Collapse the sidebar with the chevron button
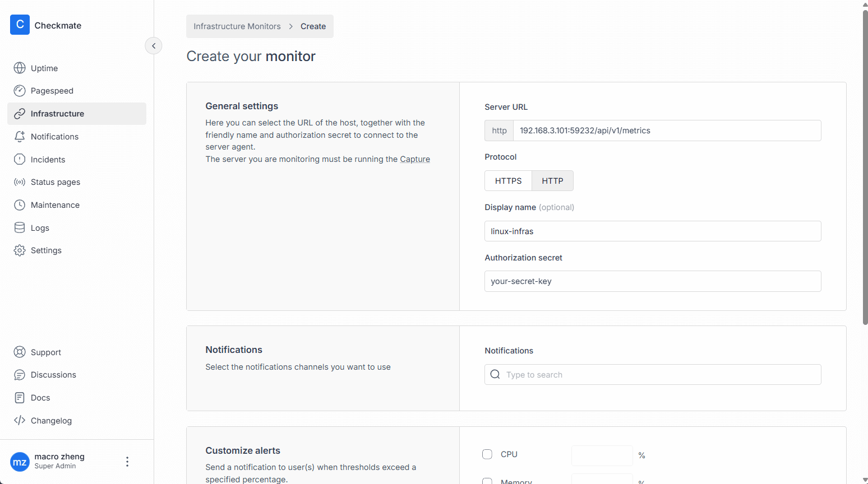 point(154,46)
